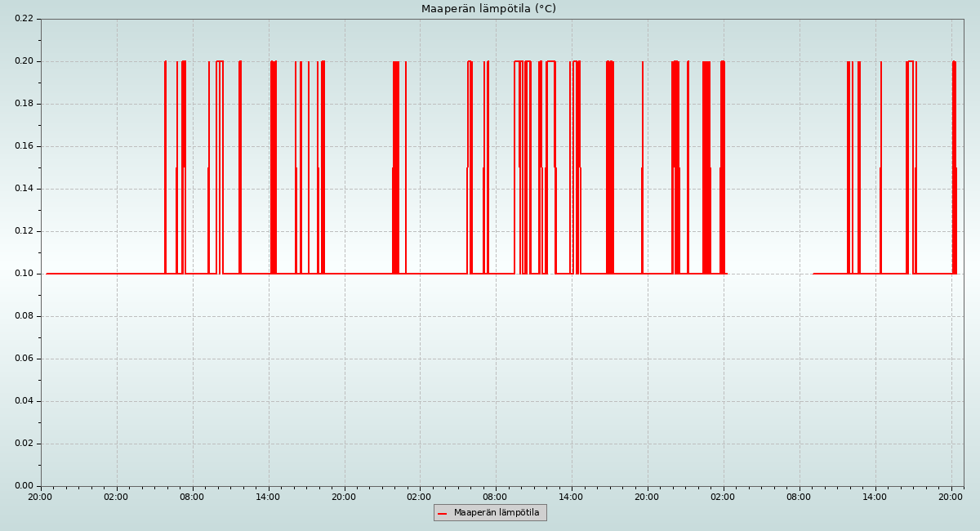This screenshot has height=531, width=980.
Task: Click the red line swatch in the legend
Action: 443,513
